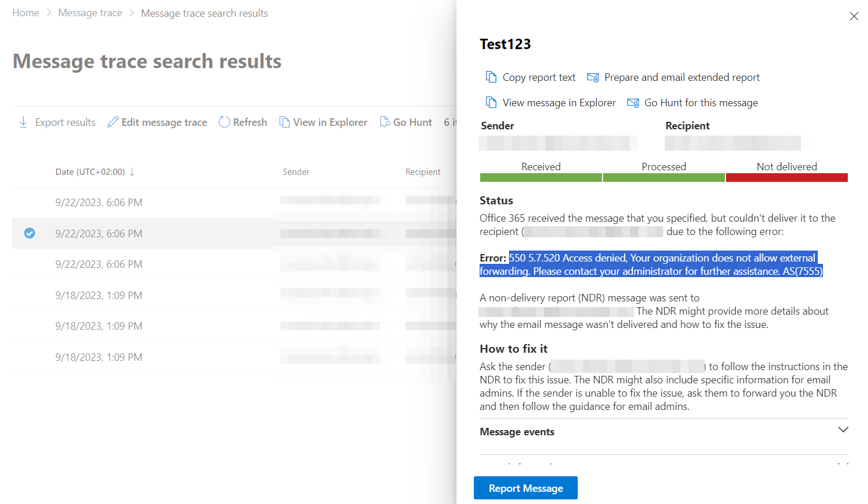Click the Copy report text icon
The height and width of the screenshot is (504, 868).
tap(491, 77)
